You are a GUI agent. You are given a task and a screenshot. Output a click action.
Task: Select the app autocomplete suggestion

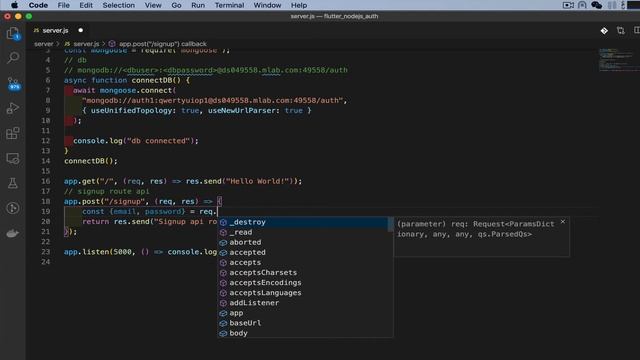tap(305, 313)
